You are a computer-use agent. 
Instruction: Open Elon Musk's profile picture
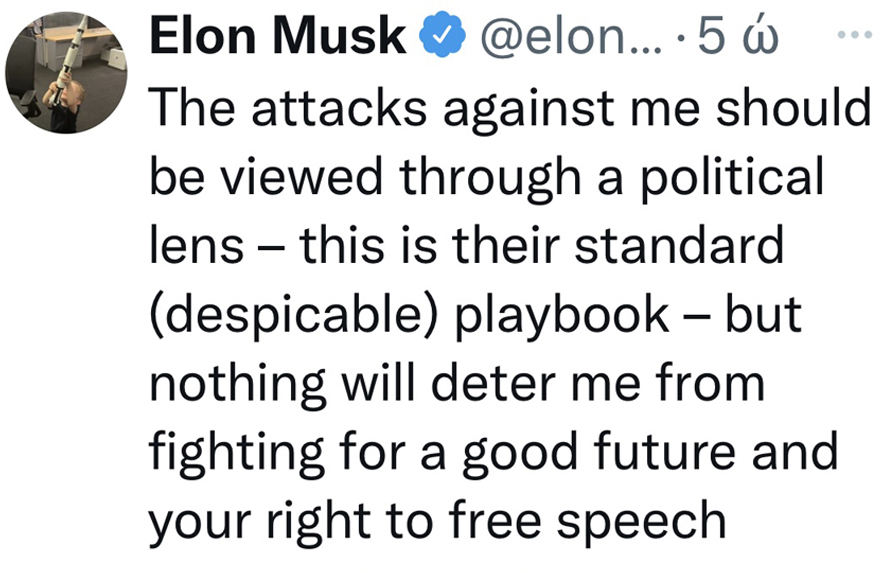coord(66,73)
